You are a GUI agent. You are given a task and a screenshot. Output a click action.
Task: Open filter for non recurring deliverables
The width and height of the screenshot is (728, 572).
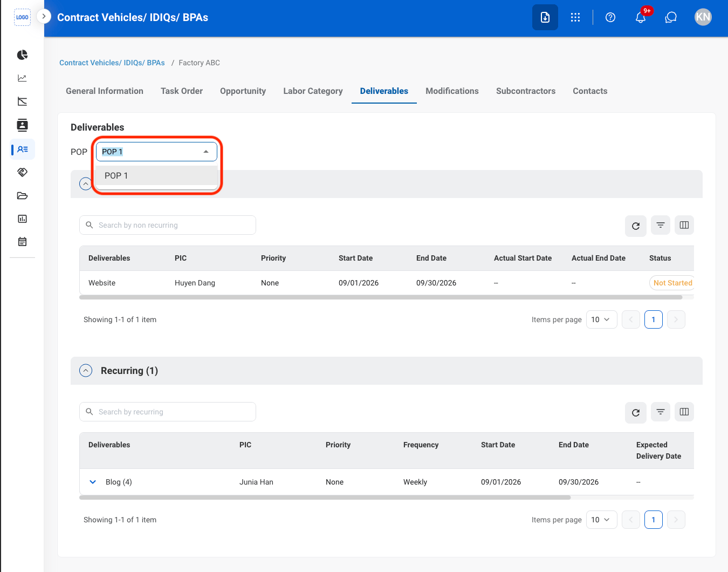tap(661, 225)
